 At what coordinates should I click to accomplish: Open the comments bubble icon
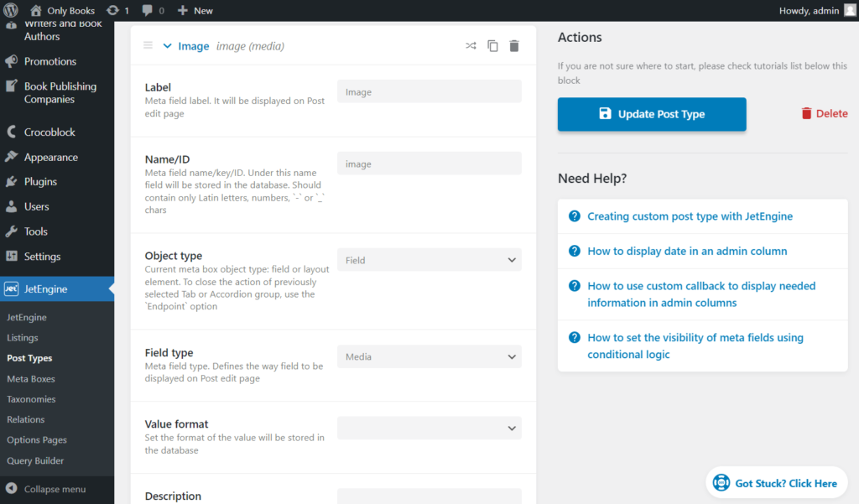point(147,10)
